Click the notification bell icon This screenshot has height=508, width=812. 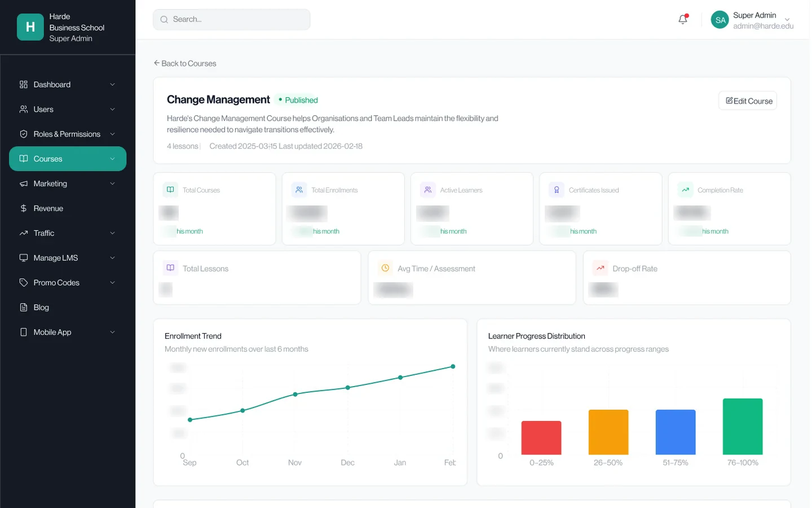[x=683, y=19]
